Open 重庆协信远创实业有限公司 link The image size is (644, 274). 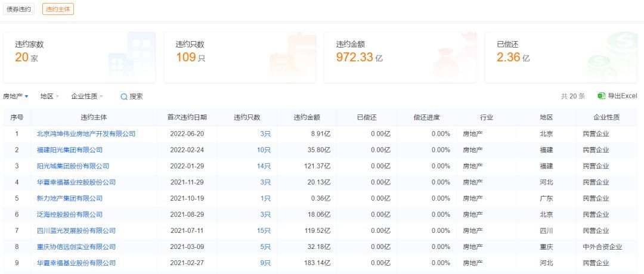click(x=76, y=247)
